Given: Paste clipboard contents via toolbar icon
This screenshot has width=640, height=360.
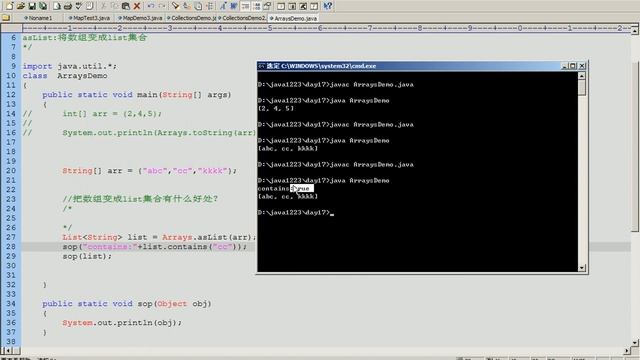Looking at the screenshot, I should [x=126, y=6].
